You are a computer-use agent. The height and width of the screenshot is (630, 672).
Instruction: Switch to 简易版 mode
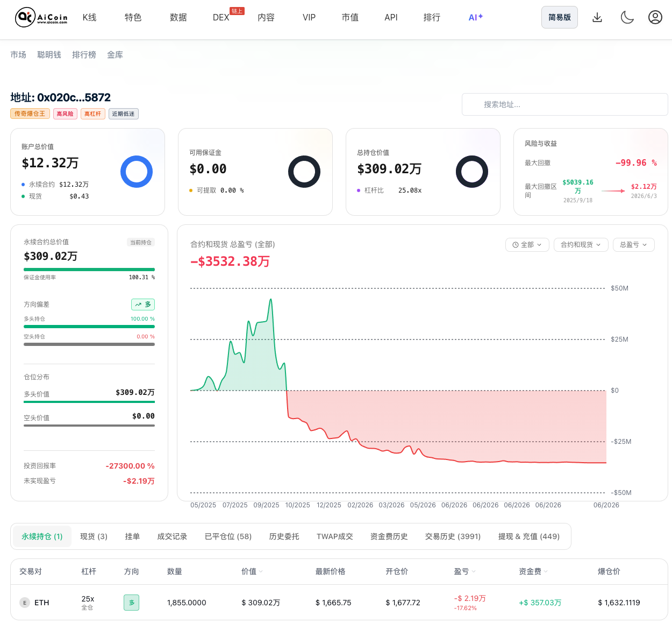560,17
